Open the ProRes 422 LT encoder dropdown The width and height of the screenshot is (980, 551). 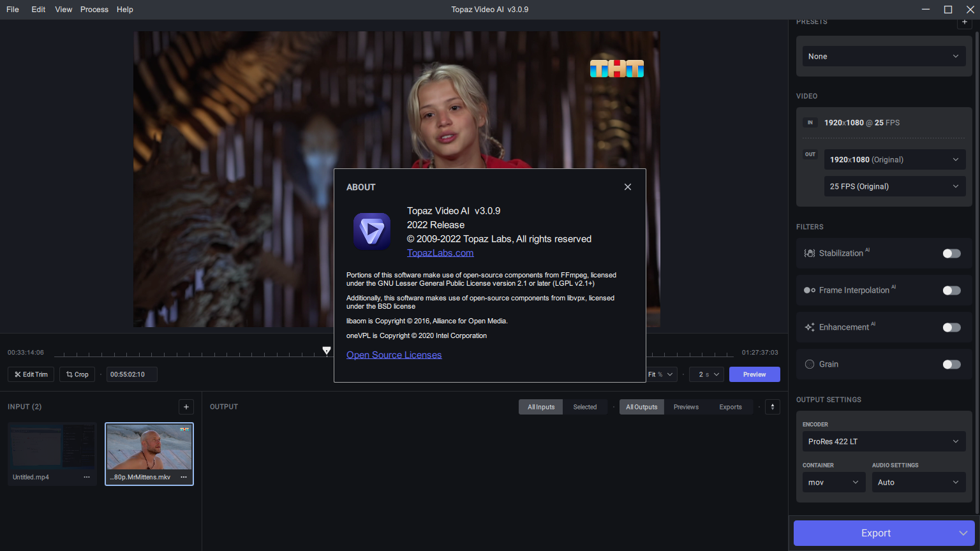tap(884, 441)
